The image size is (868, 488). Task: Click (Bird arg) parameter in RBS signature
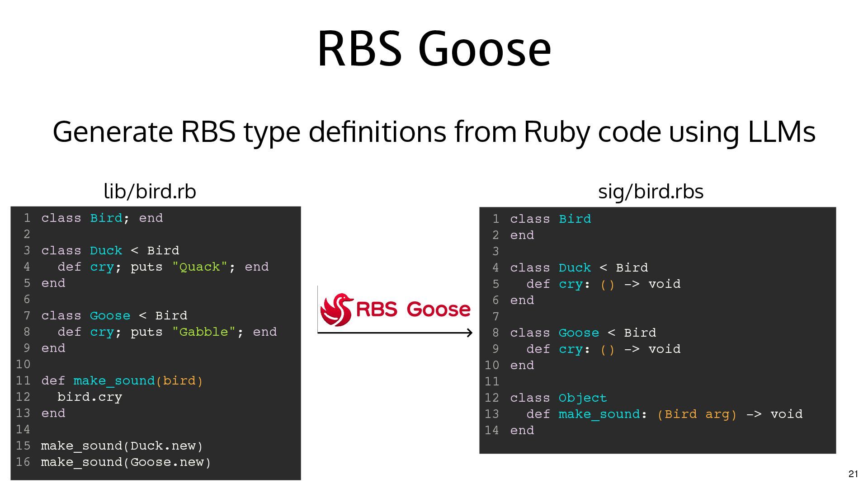tap(697, 414)
